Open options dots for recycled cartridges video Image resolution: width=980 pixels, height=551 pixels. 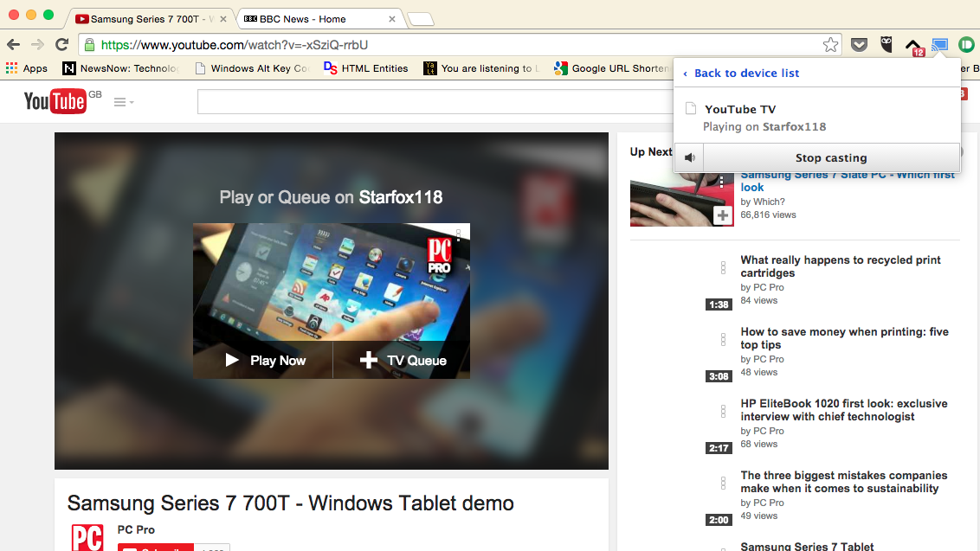click(723, 267)
